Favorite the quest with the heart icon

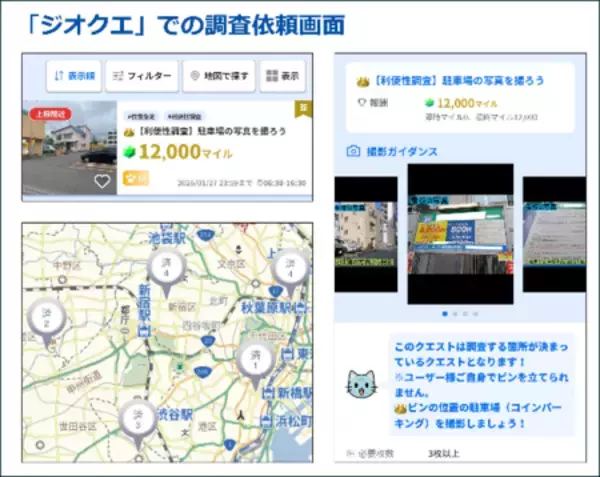(x=102, y=181)
